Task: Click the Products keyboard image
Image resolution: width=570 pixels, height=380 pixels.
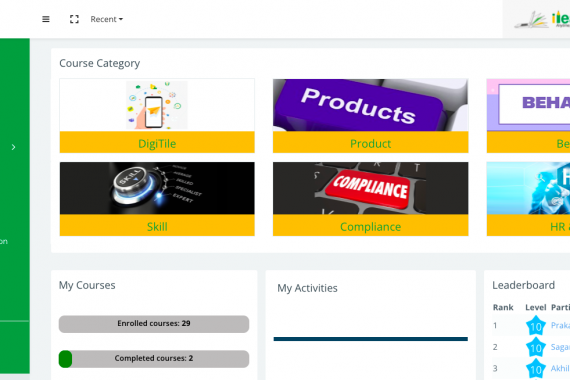Action: (x=370, y=105)
